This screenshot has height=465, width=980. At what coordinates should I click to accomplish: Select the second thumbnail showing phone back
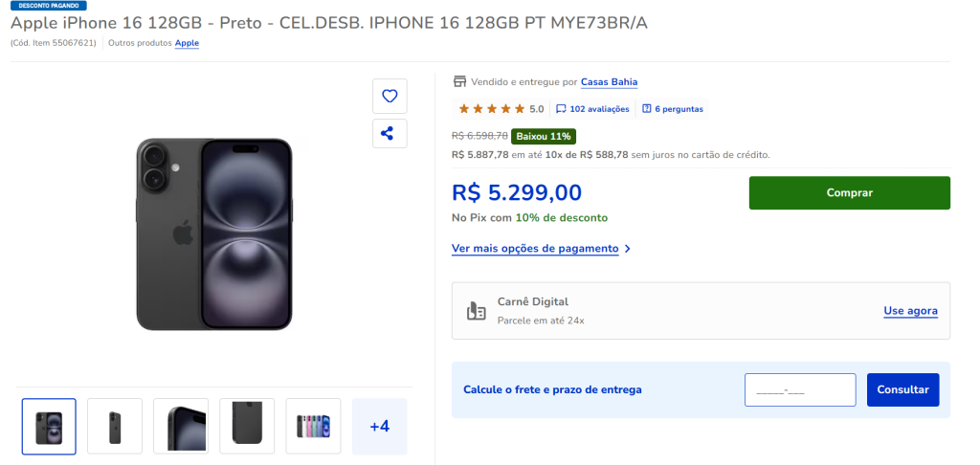point(115,426)
